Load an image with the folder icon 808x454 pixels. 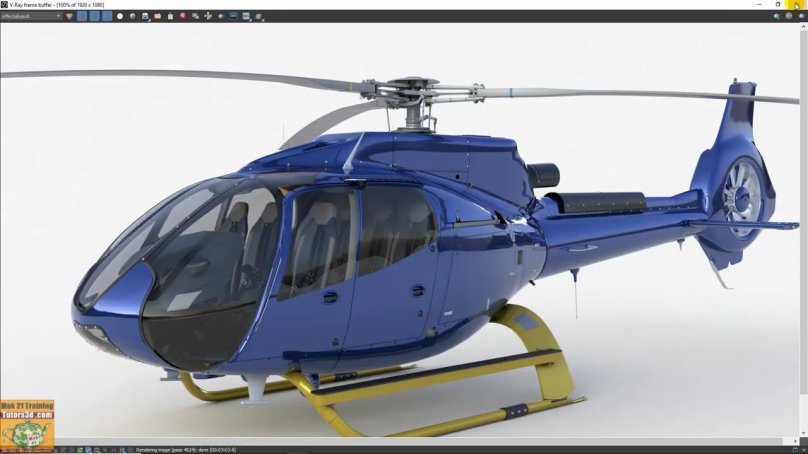click(158, 17)
